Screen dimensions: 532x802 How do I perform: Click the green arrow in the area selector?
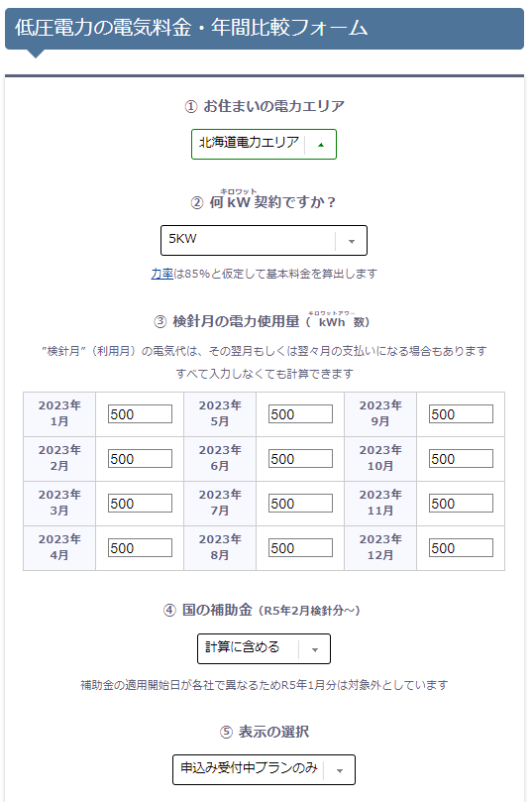pos(321,146)
